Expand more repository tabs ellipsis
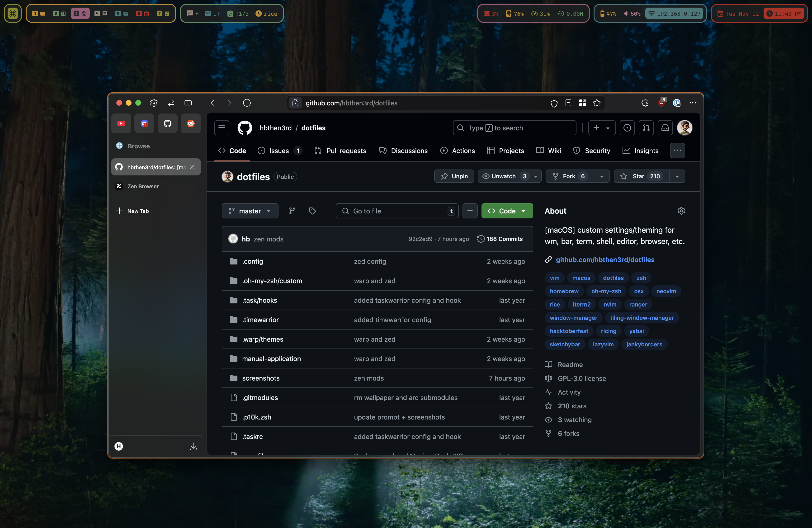The height and width of the screenshot is (528, 812). [x=678, y=151]
